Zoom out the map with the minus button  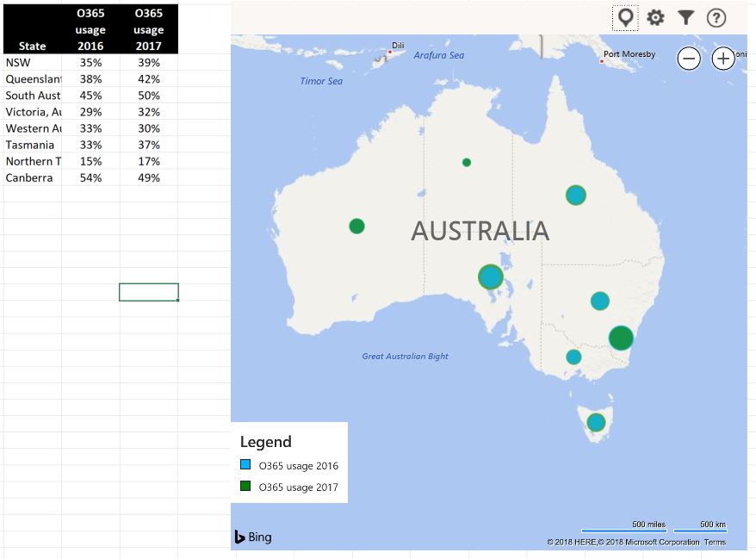tap(689, 59)
